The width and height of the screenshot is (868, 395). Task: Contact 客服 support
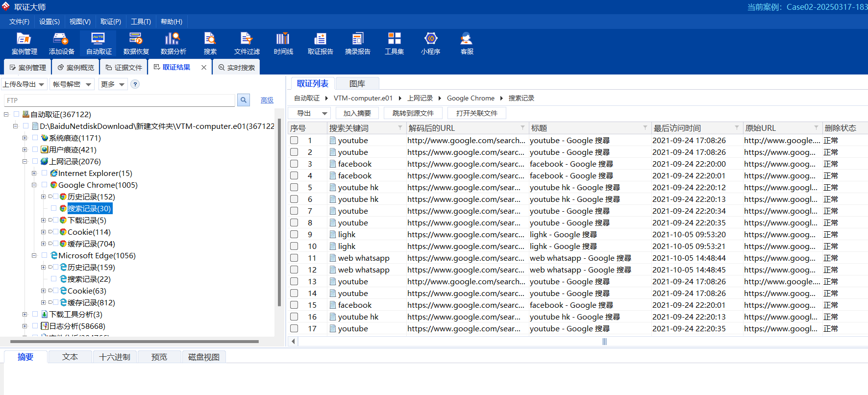click(467, 44)
